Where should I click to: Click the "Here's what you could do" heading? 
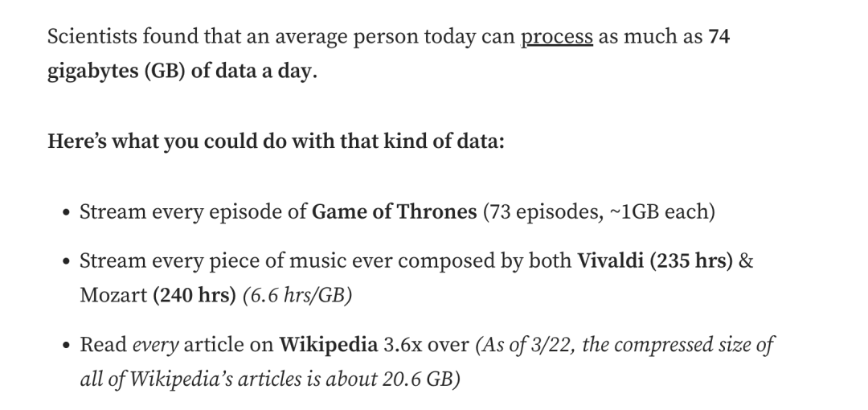point(276,141)
